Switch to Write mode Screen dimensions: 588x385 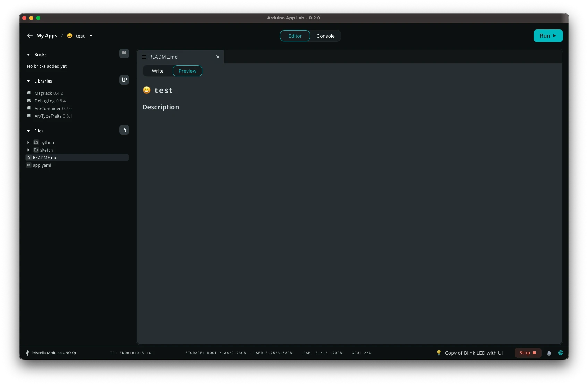pyautogui.click(x=157, y=71)
